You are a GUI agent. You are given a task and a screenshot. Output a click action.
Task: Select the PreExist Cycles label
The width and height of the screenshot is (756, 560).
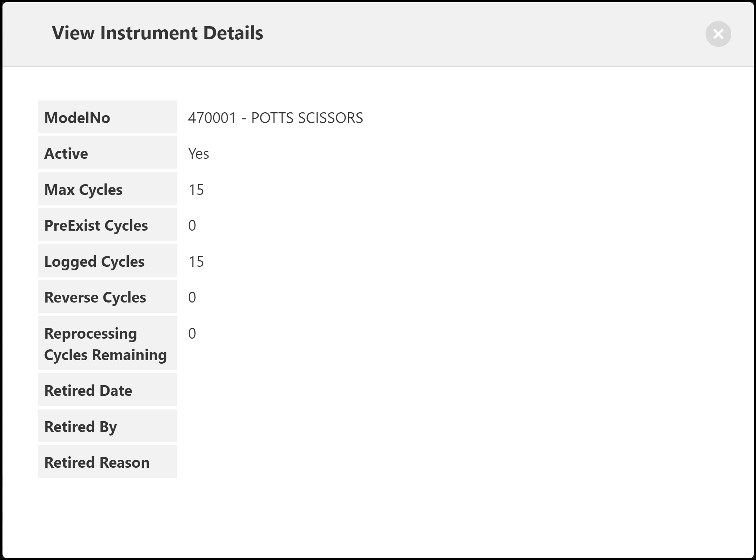click(x=96, y=225)
